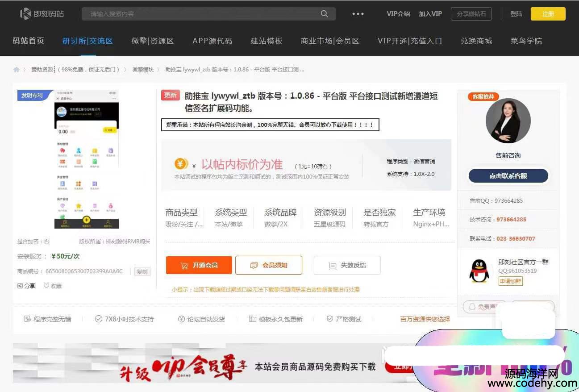Click the 免责声明 button
579x392 pixels.
point(485,307)
